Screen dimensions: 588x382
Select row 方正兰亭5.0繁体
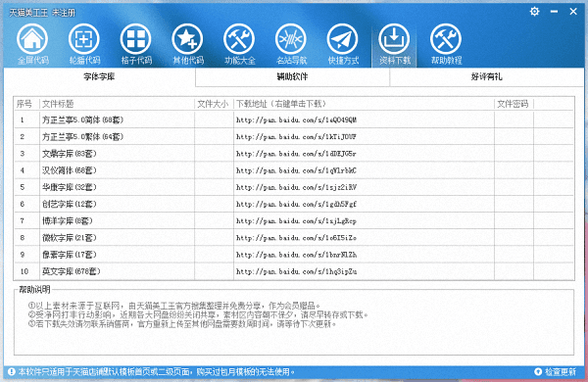(294, 136)
